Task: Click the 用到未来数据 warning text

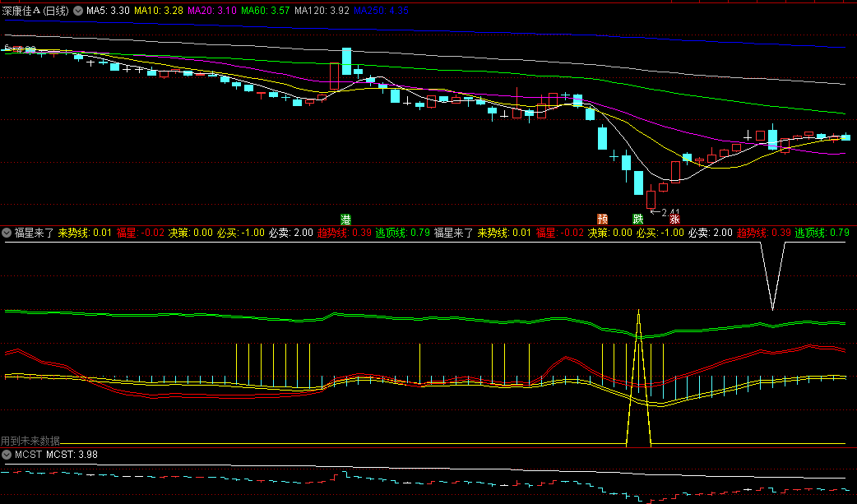Action: (x=30, y=441)
